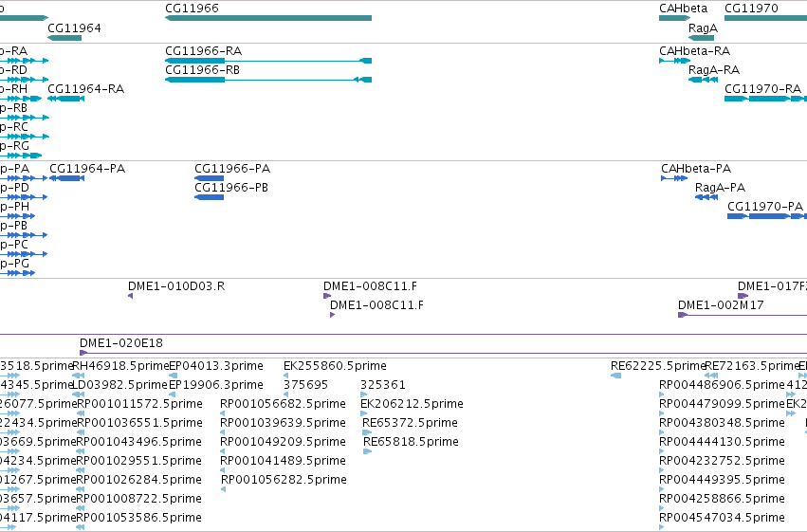This screenshot has height=532, width=807.
Task: Select EST RE62225.5prime
Action: (615, 376)
